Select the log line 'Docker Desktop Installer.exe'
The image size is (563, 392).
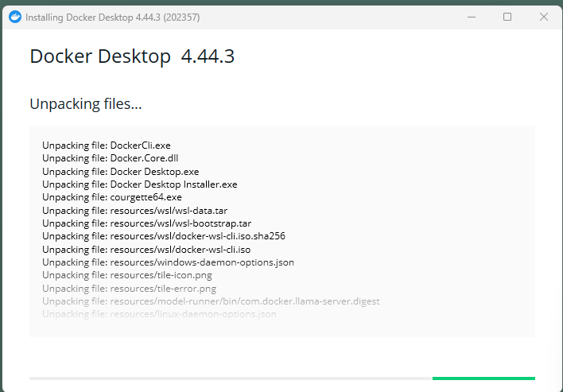click(x=140, y=184)
